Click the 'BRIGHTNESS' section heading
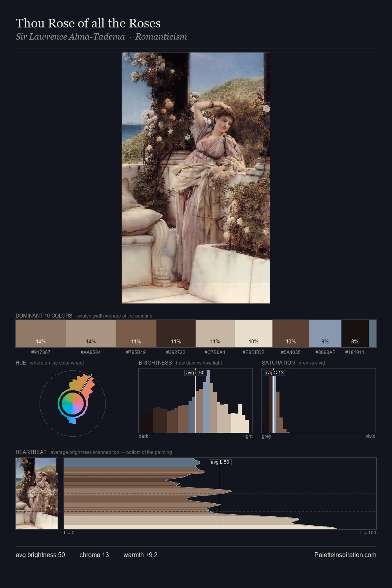This screenshot has height=588, width=392. [x=155, y=363]
